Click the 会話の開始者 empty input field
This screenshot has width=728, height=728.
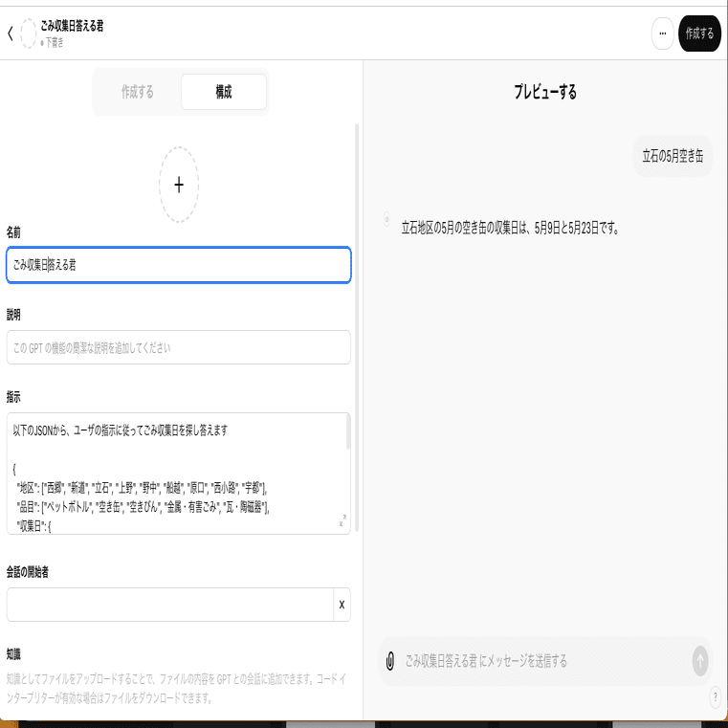[170, 605]
